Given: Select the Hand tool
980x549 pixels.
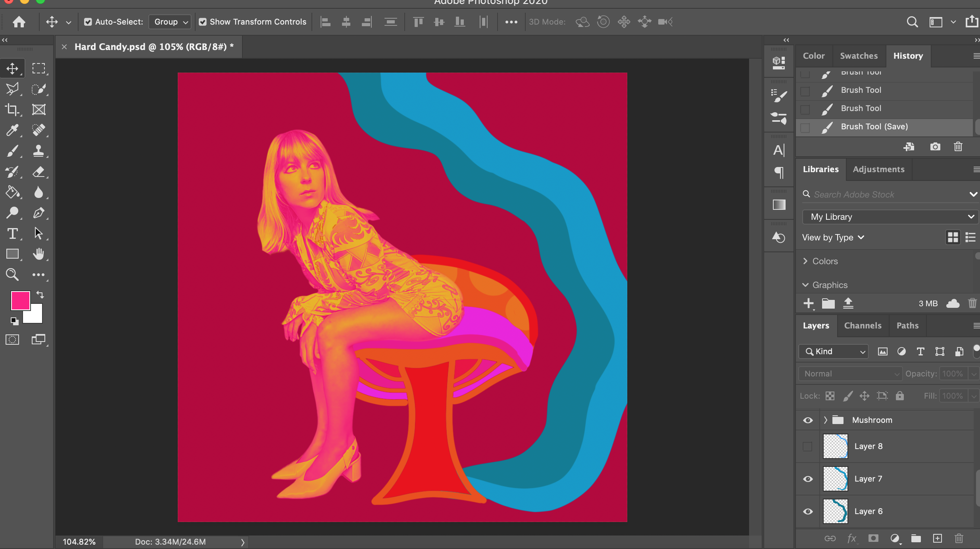Looking at the screenshot, I should [x=38, y=254].
